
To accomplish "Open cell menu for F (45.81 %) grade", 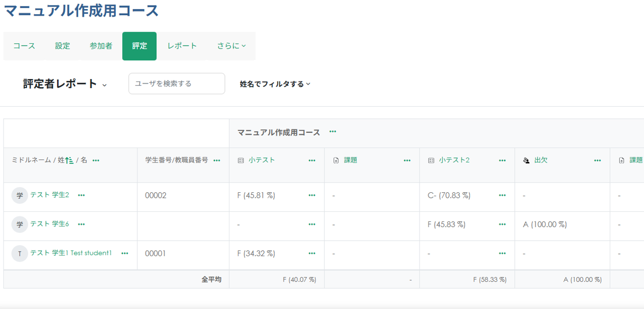I will click(x=312, y=196).
